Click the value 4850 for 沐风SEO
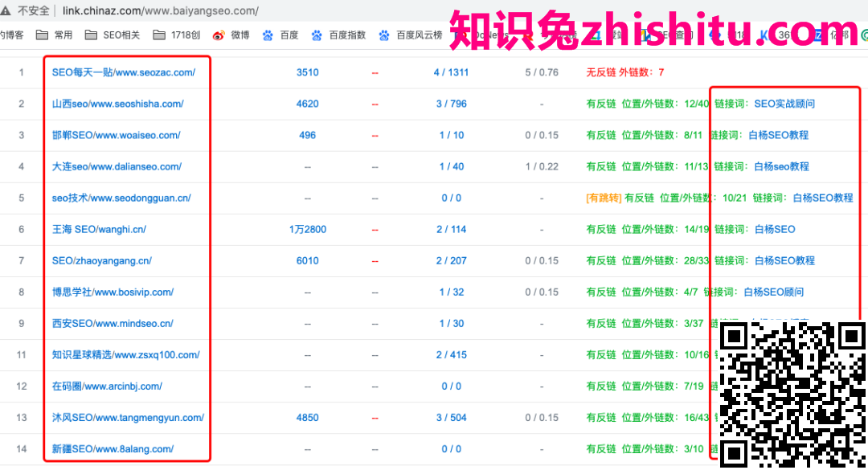 tap(307, 418)
